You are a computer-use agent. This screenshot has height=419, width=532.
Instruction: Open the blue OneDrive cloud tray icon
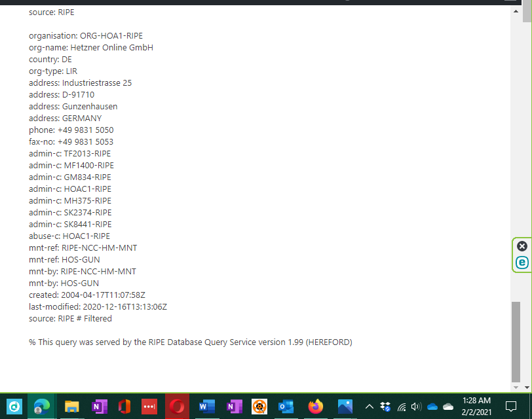(x=432, y=407)
